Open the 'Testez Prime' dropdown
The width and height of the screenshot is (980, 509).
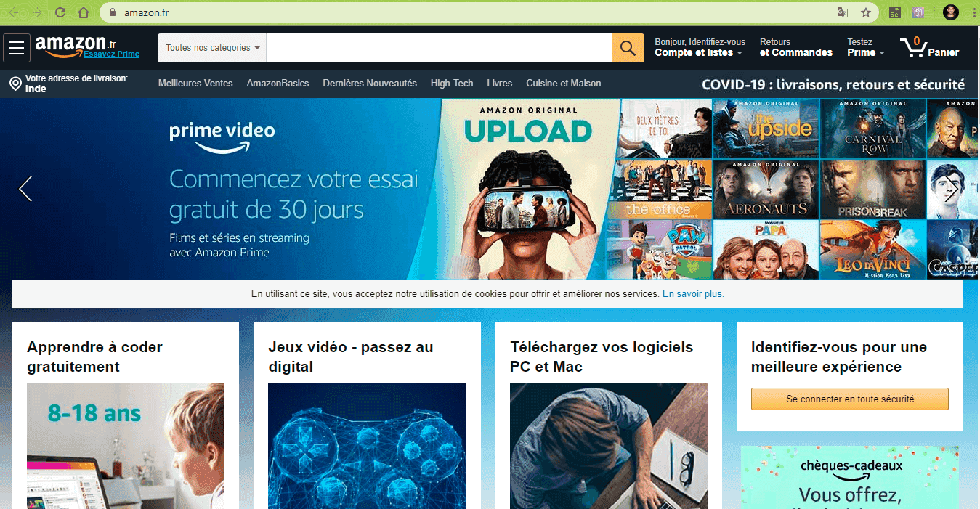(866, 48)
